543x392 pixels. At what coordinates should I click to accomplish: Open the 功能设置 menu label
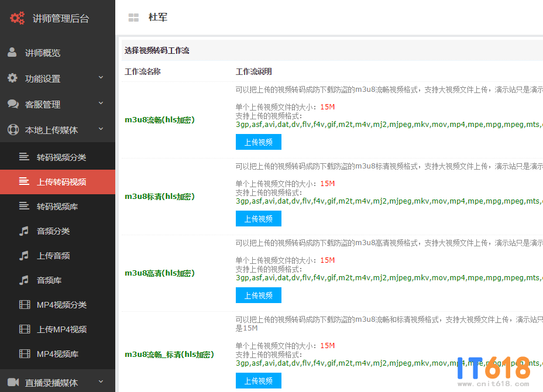[43, 78]
